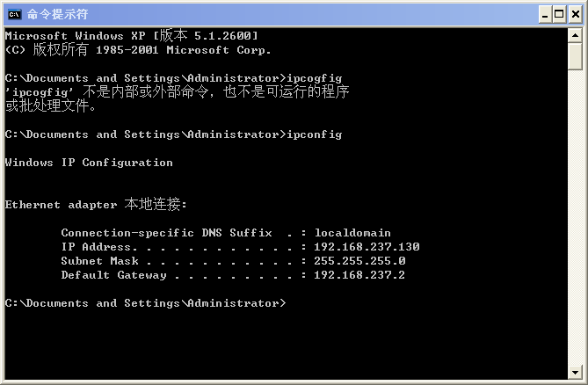Close the command prompt window
The image size is (588, 385).
(x=574, y=14)
